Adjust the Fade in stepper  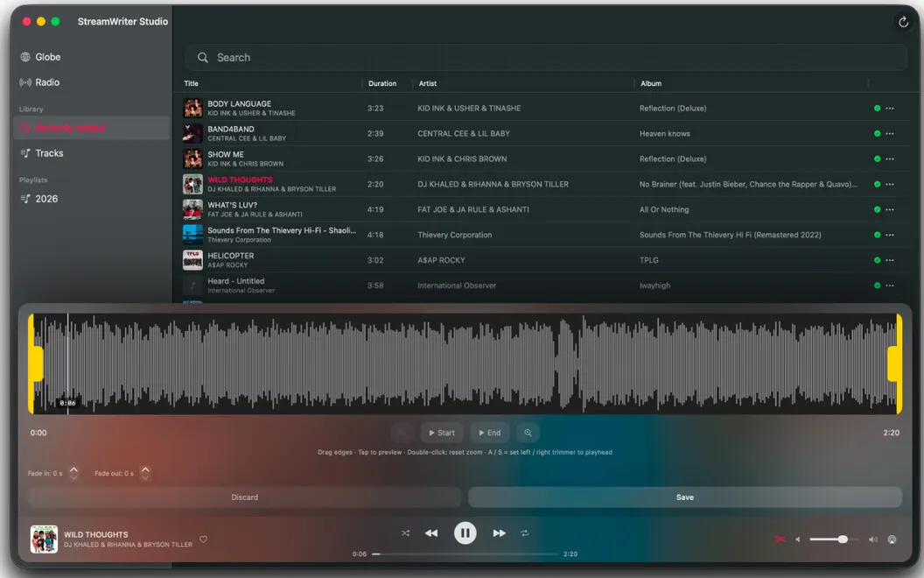[x=73, y=472]
